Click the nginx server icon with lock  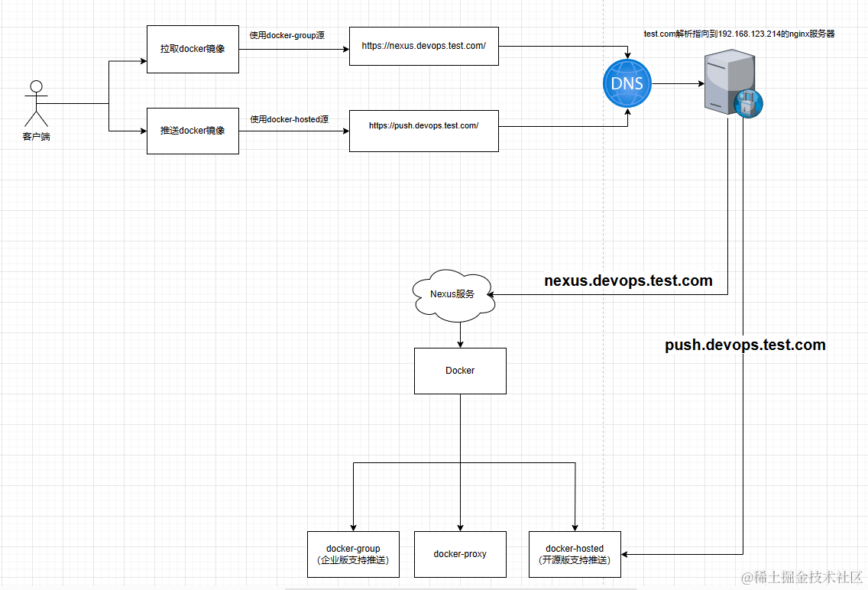pos(733,83)
